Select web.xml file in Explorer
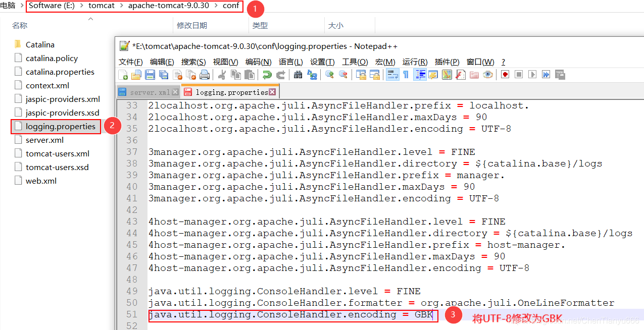 [x=41, y=181]
